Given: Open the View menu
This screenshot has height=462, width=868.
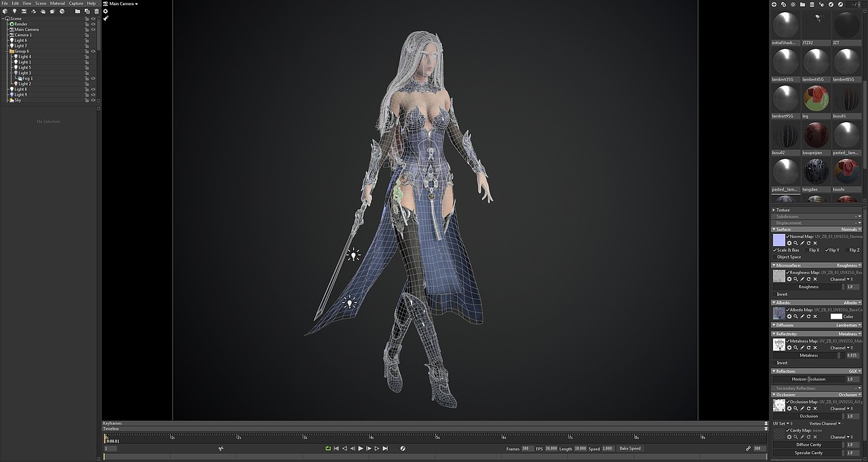Looking at the screenshot, I should click(26, 3).
